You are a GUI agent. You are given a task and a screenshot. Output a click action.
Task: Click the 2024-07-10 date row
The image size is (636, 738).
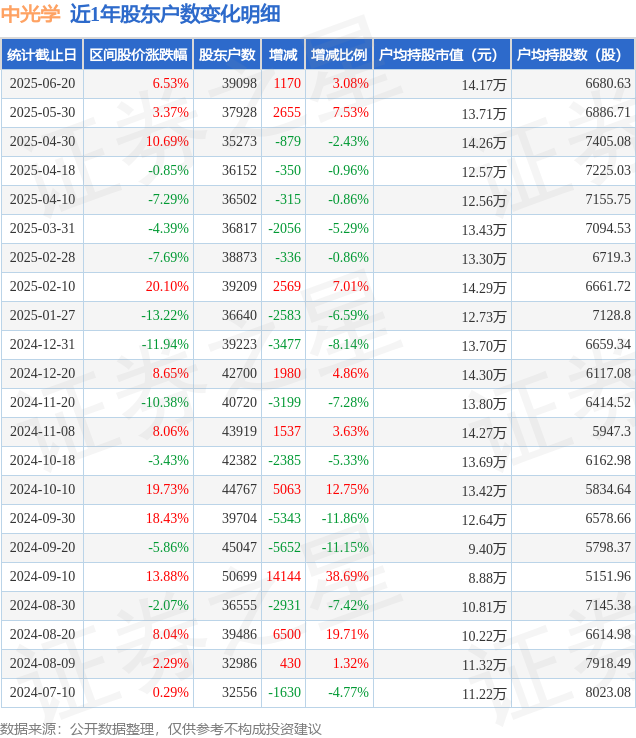click(x=318, y=692)
